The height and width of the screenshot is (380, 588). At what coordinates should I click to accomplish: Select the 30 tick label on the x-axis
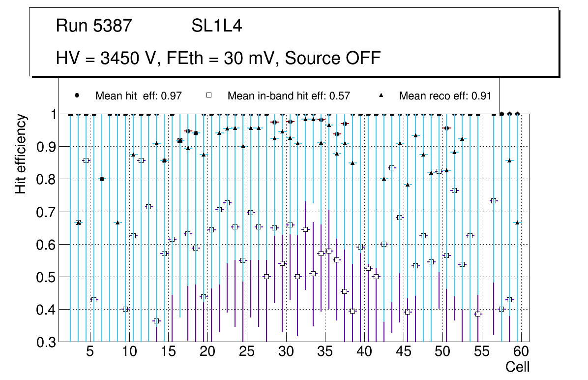pos(286,352)
